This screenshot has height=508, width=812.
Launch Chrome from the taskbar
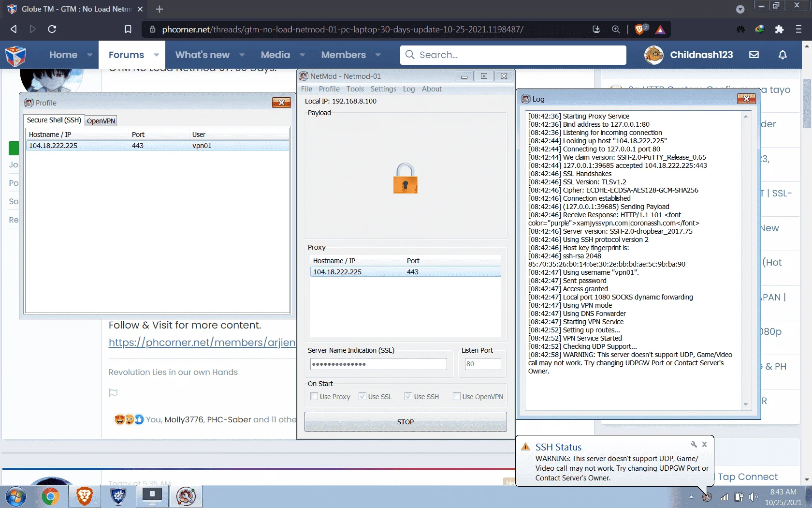[x=50, y=496]
